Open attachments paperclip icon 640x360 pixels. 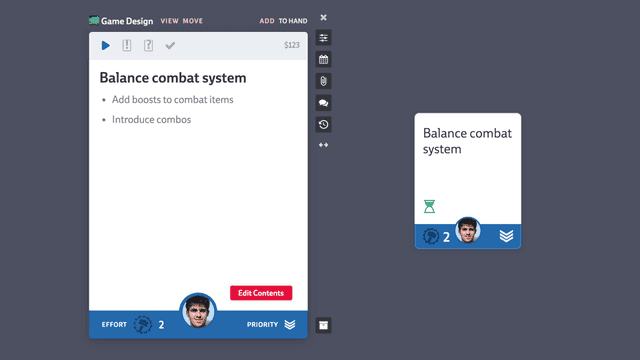tap(323, 81)
